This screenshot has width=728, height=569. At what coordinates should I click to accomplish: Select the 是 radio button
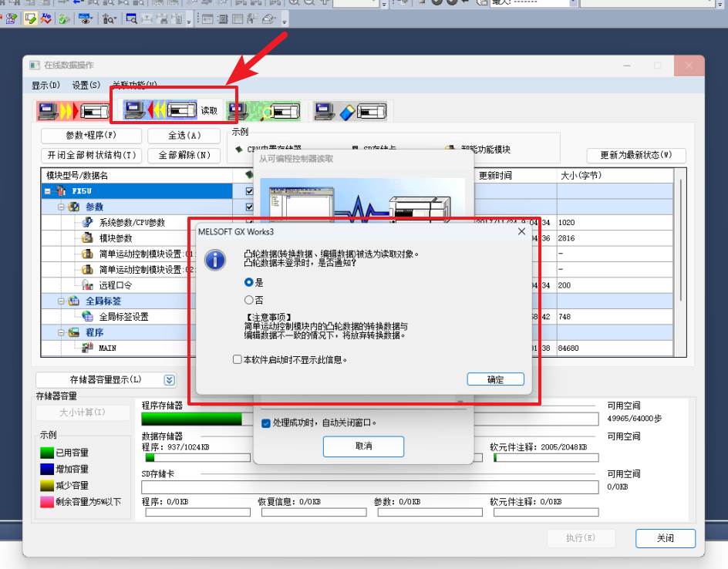tap(249, 282)
